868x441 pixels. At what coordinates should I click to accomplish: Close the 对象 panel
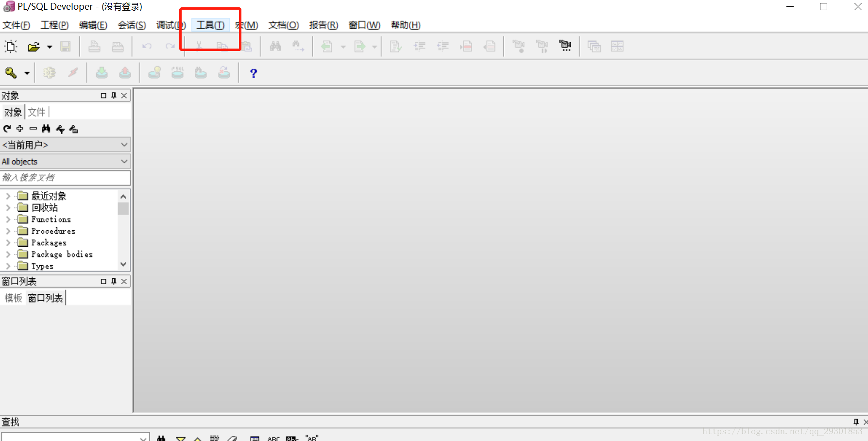(x=124, y=96)
